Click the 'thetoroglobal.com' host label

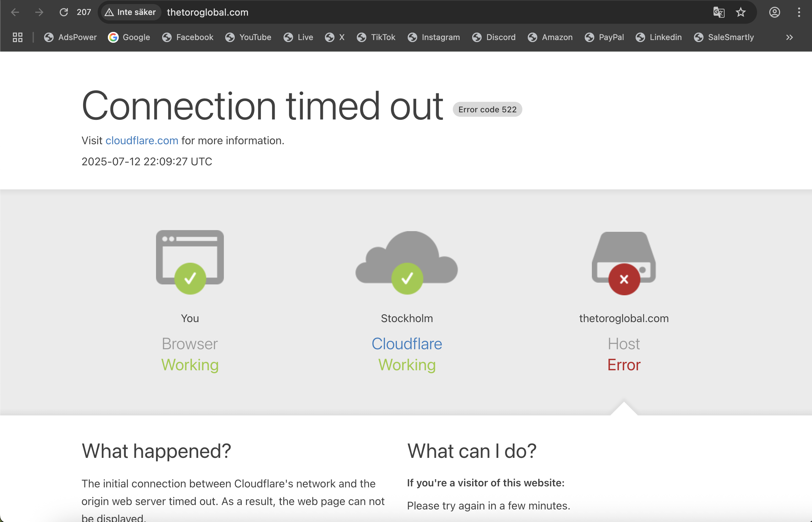tap(624, 318)
